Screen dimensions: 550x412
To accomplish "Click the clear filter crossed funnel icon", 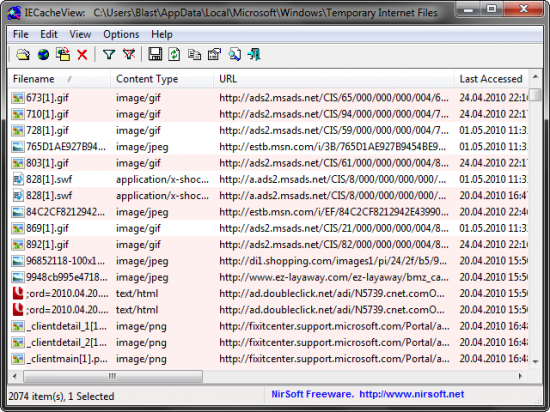I will coord(129,55).
